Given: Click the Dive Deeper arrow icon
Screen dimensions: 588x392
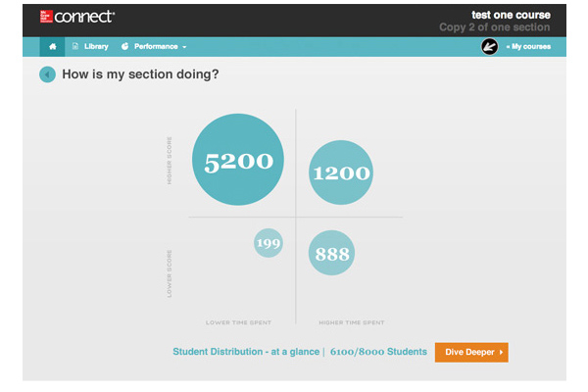Looking at the screenshot, I should point(501,352).
